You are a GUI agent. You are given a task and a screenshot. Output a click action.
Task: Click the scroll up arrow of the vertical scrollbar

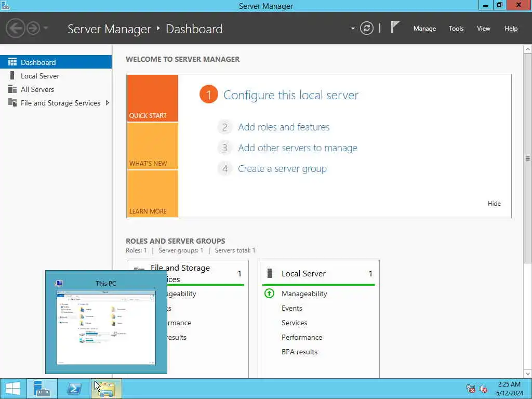[528, 49]
